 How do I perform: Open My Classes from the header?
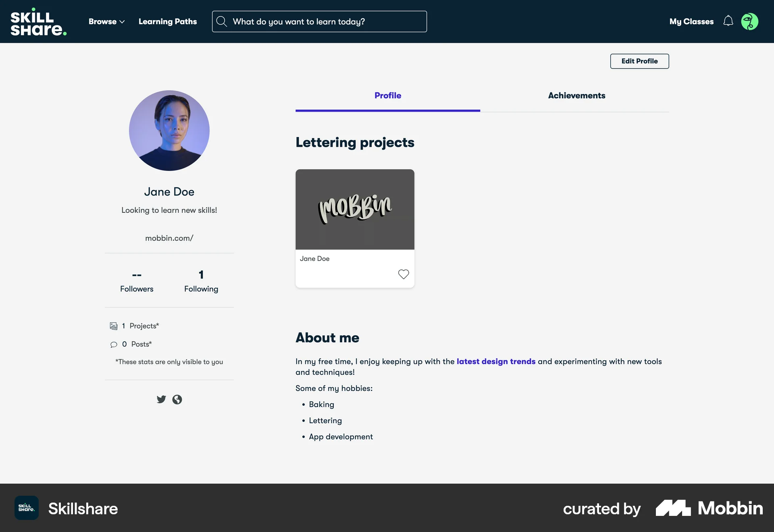click(691, 21)
